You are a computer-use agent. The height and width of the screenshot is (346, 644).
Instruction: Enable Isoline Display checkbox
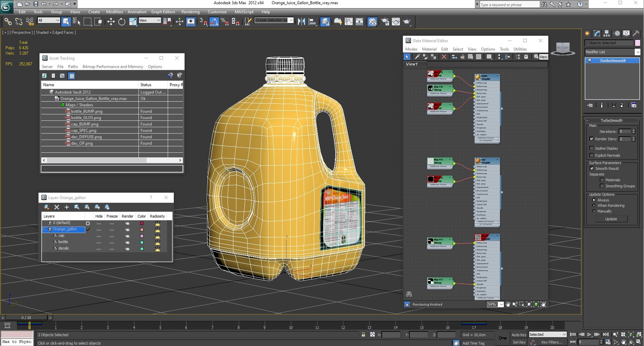coord(591,148)
